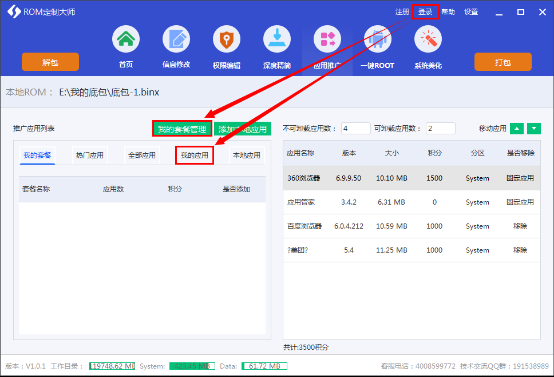Click points 1500 cell

434,178
